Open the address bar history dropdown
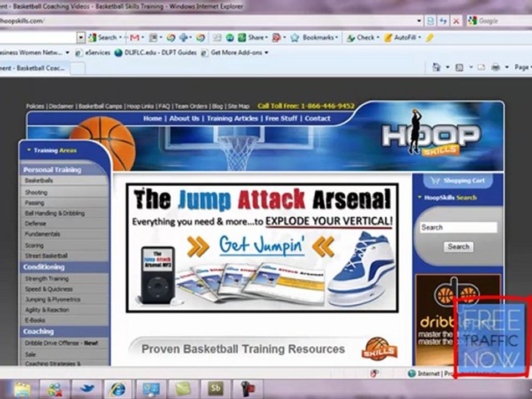The width and height of the screenshot is (532, 399). point(420,21)
